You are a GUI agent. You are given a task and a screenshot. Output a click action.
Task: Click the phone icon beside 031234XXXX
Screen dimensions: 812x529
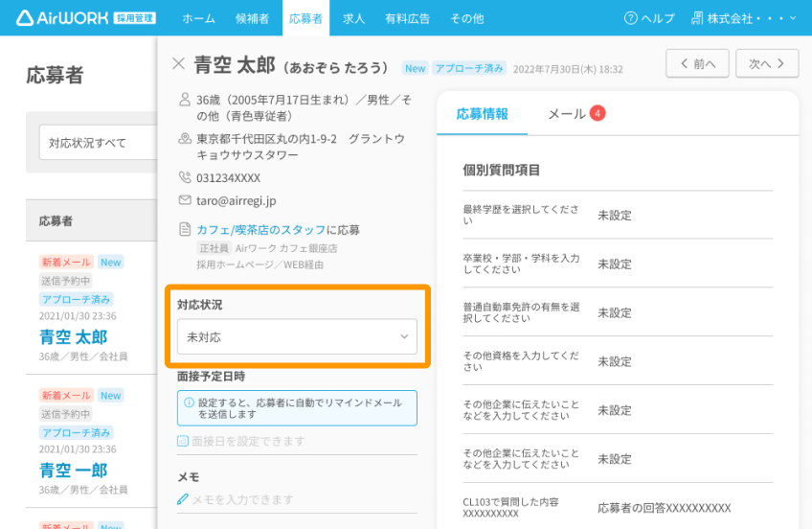(185, 177)
